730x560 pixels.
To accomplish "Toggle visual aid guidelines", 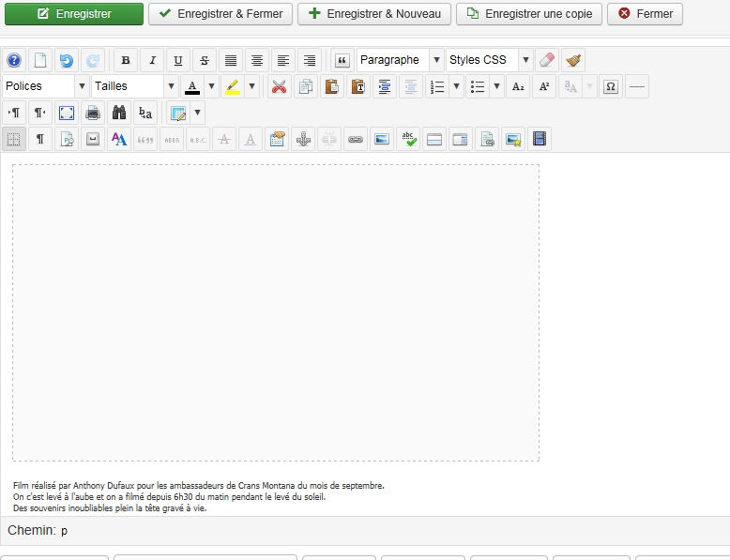I will [x=14, y=139].
